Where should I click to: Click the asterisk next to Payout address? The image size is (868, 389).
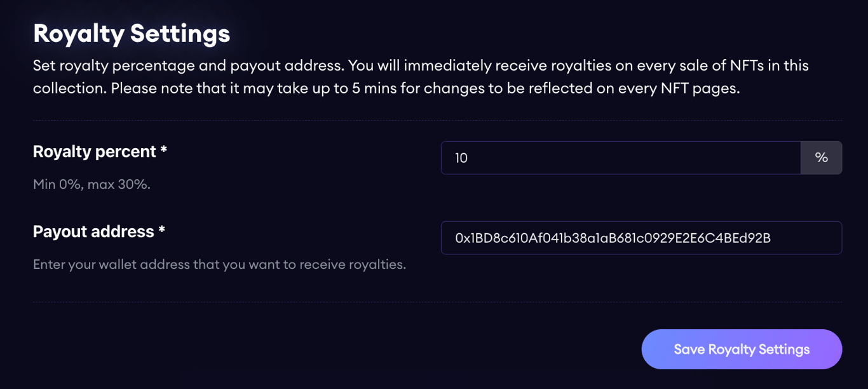162,231
